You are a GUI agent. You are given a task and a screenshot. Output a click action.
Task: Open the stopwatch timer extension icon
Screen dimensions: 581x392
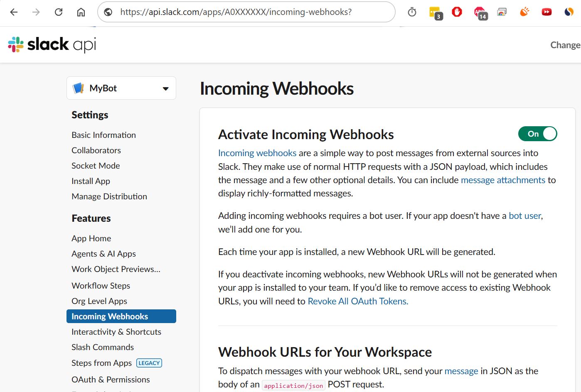point(412,12)
